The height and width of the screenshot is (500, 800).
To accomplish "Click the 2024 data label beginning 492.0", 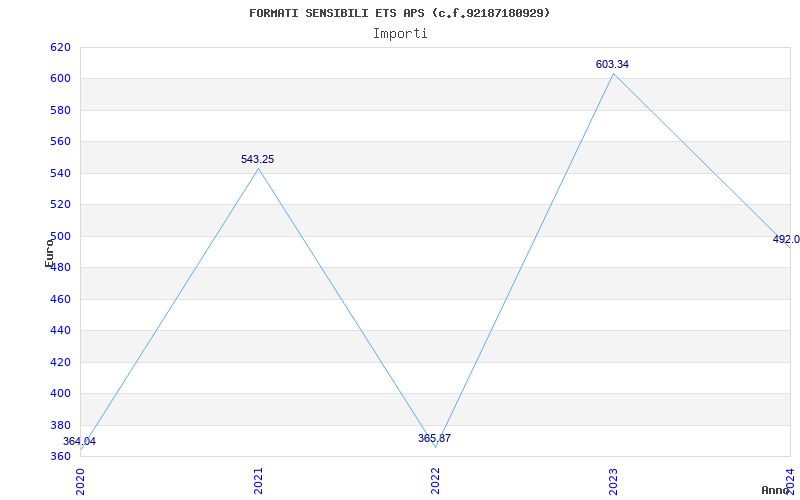I will (786, 239).
